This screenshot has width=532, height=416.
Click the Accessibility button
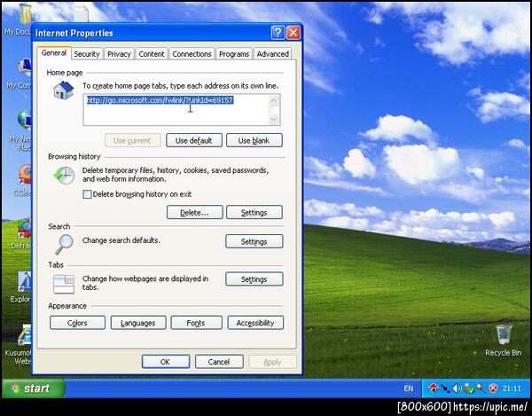point(255,323)
